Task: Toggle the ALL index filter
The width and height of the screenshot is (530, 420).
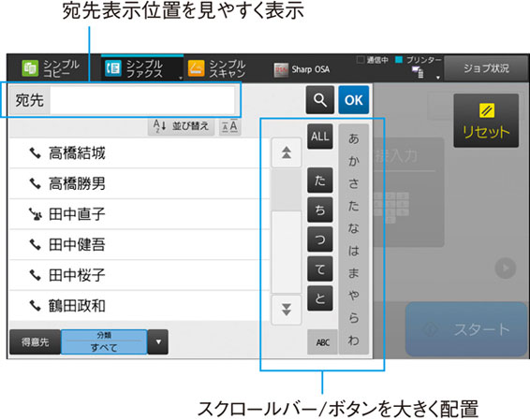Action: (319, 137)
